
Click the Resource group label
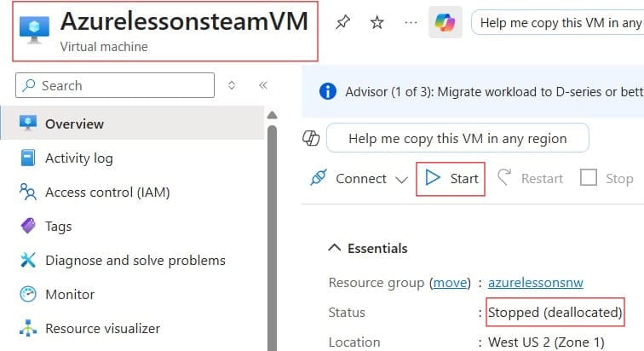pos(377,283)
